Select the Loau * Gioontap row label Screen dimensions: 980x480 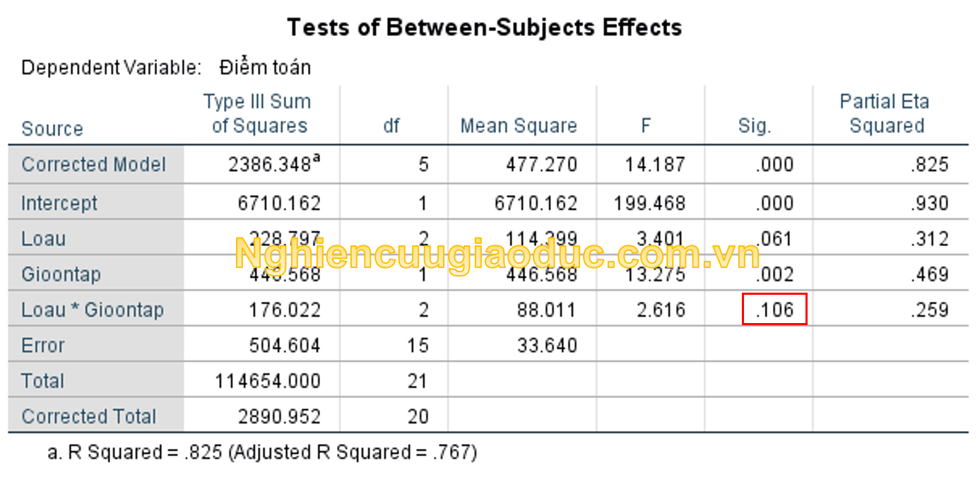tap(93, 310)
